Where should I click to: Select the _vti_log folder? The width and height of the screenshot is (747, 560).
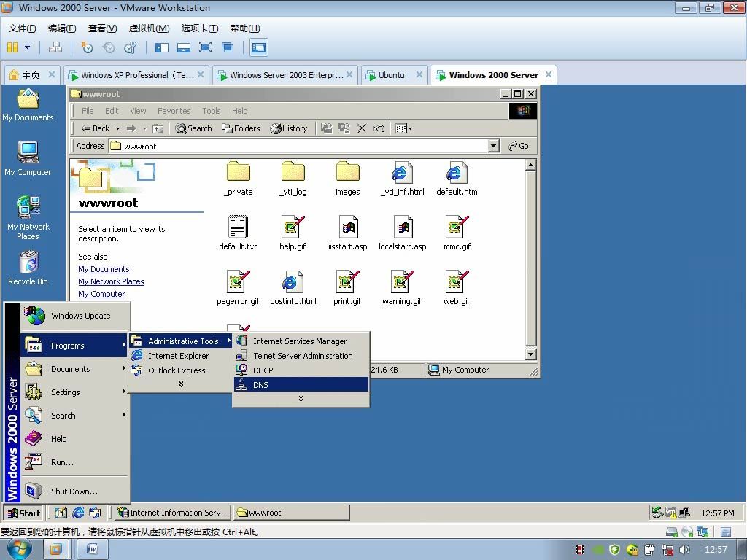(x=293, y=179)
